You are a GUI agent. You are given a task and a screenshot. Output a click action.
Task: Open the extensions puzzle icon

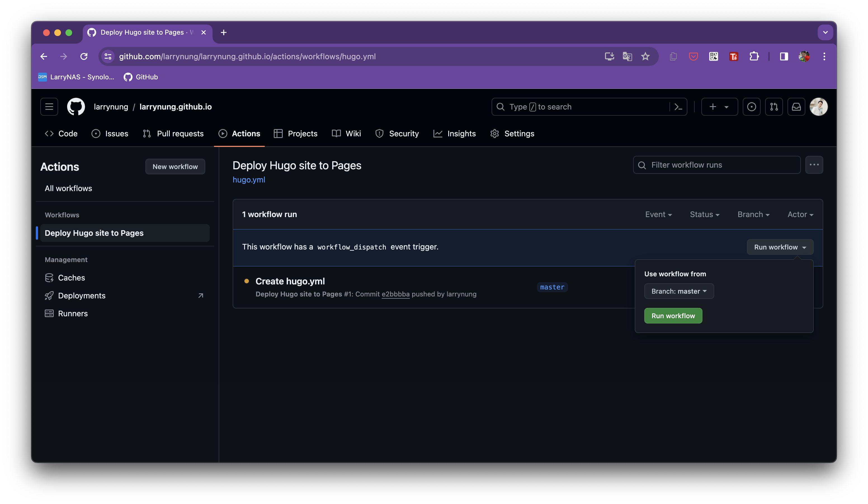(x=754, y=56)
